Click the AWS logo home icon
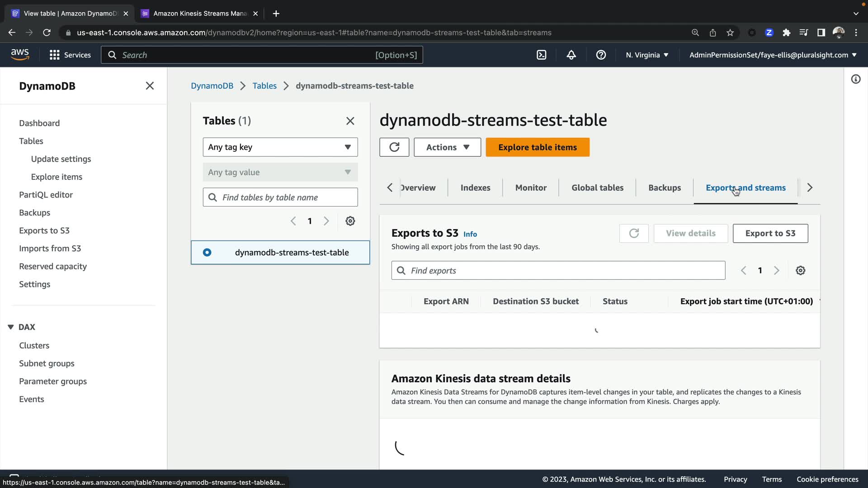Screen dimensions: 868x488 click(20, 54)
